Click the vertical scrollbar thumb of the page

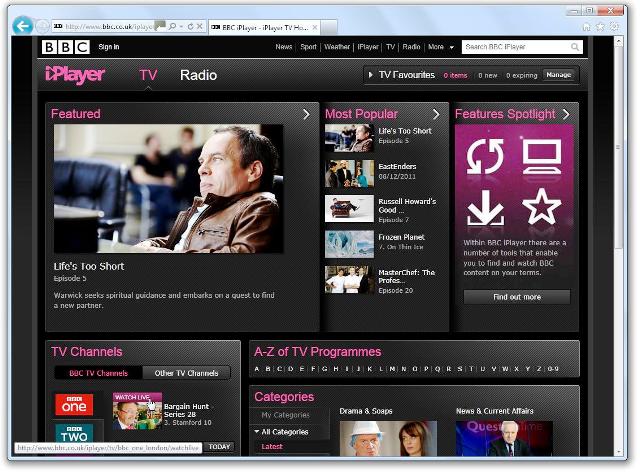click(x=619, y=147)
